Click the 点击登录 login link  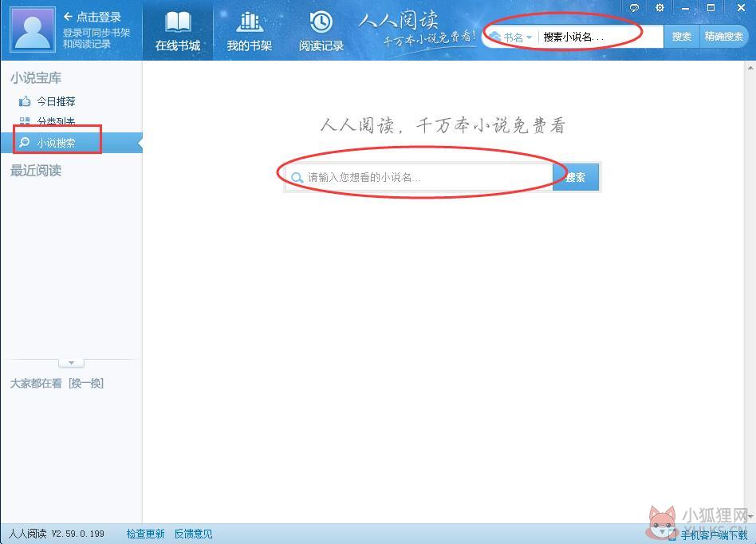pyautogui.click(x=92, y=17)
